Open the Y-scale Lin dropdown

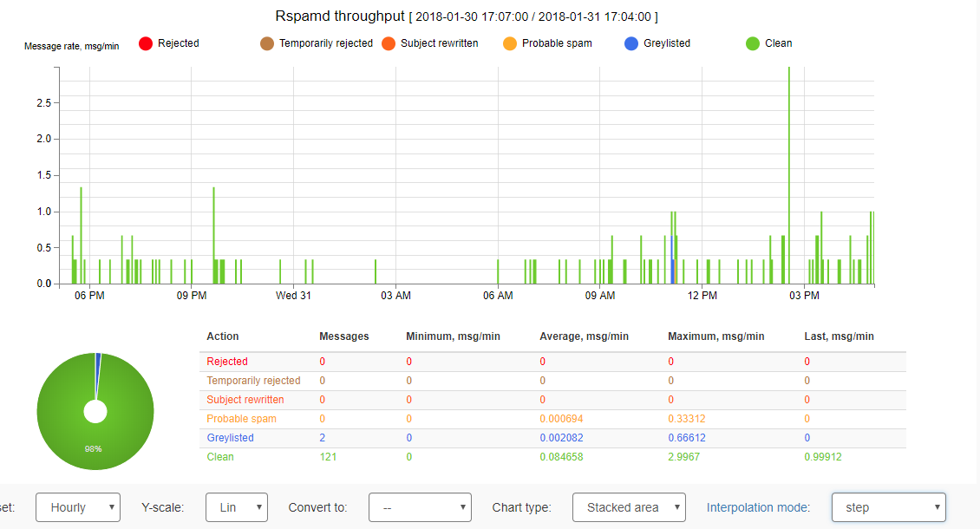click(237, 507)
